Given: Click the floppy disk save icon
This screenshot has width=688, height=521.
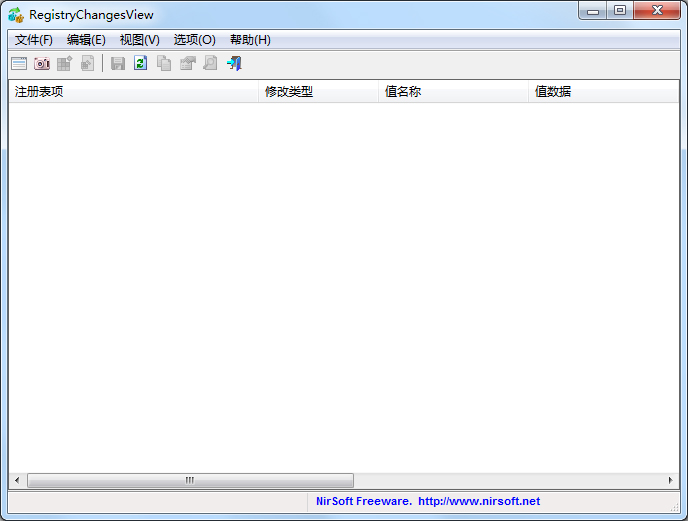Looking at the screenshot, I should pyautogui.click(x=118, y=64).
